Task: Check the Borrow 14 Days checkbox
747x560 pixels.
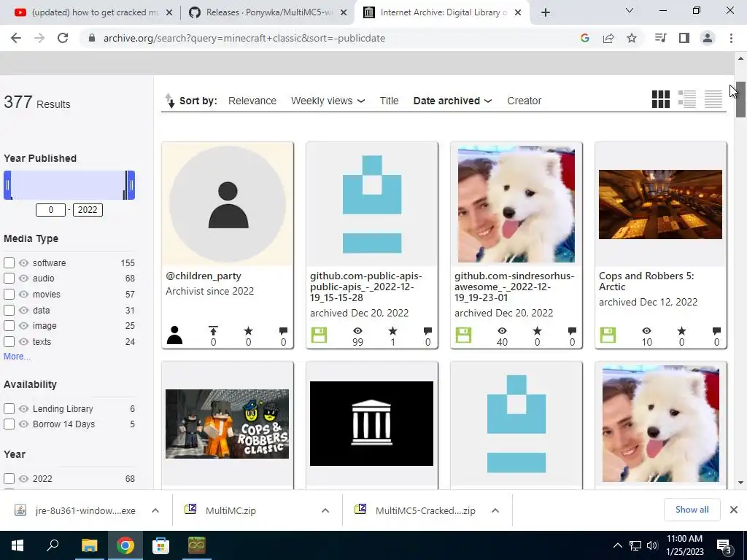Action: click(x=9, y=424)
